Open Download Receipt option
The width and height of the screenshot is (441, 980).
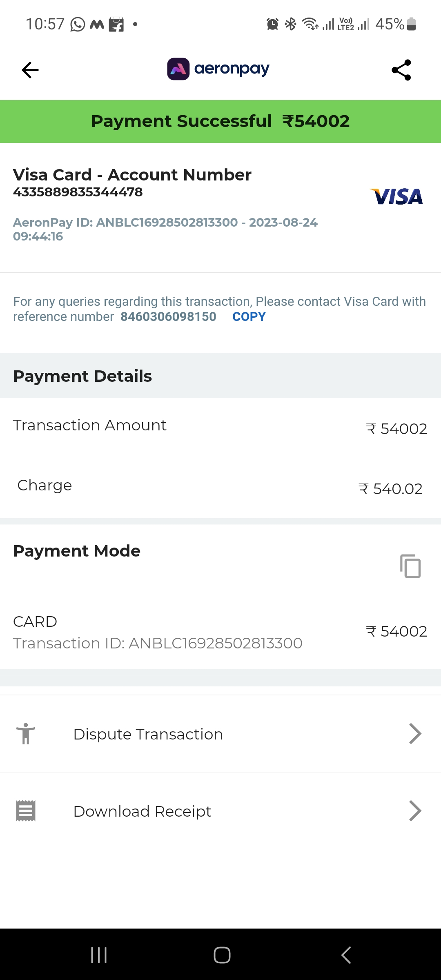pyautogui.click(x=142, y=811)
